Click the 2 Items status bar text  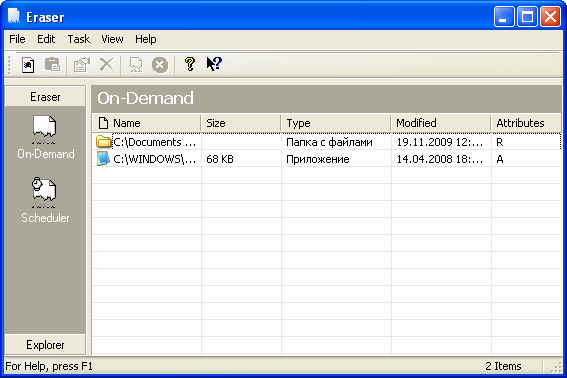click(503, 366)
